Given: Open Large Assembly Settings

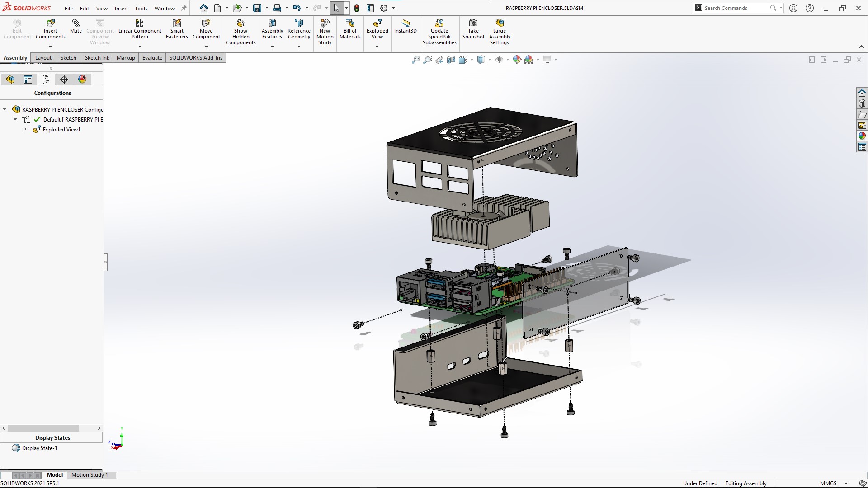Looking at the screenshot, I should point(500,32).
